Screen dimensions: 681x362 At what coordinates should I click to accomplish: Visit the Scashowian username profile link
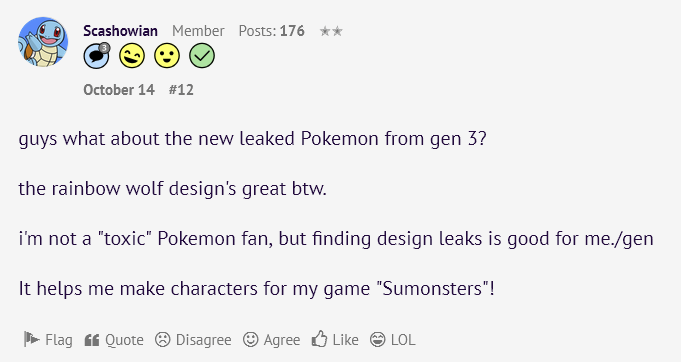(x=120, y=31)
